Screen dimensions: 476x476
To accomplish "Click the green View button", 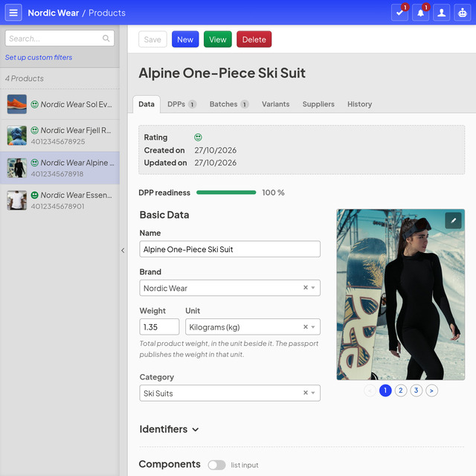I will 218,39.
